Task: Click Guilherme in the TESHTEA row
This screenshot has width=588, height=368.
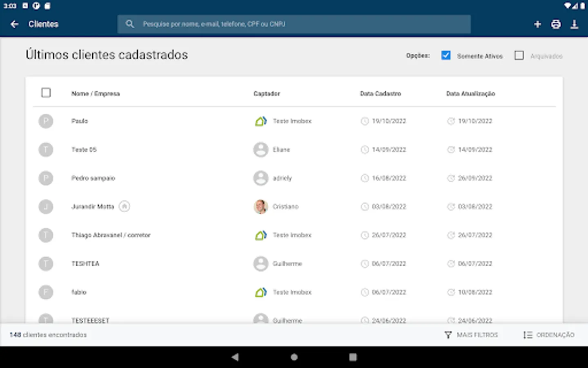Action: [287, 264]
